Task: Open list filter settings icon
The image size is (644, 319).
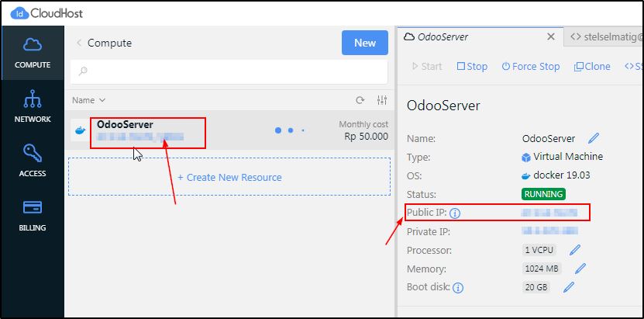Action: pyautogui.click(x=381, y=100)
